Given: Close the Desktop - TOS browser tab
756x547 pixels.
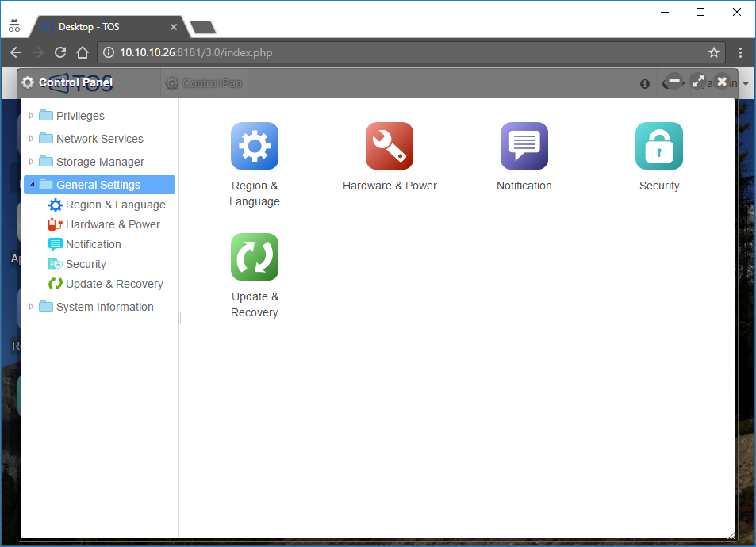Looking at the screenshot, I should pos(174,27).
